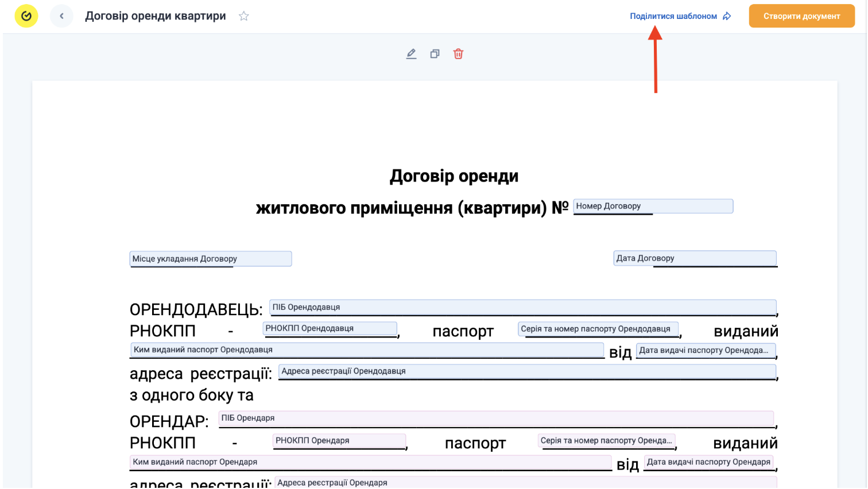Click the share arrow icon
Viewport: 868px width, 489px height.
coord(727,16)
